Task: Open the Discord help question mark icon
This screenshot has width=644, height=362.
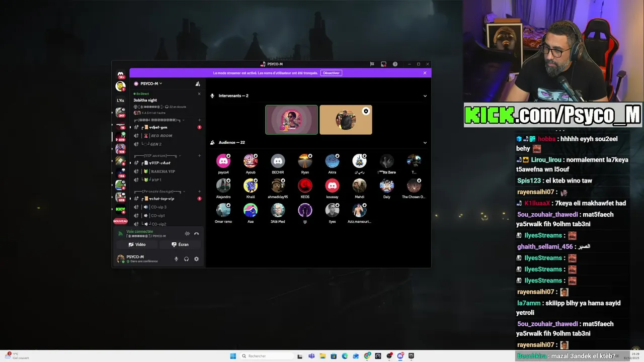Action: click(x=395, y=64)
